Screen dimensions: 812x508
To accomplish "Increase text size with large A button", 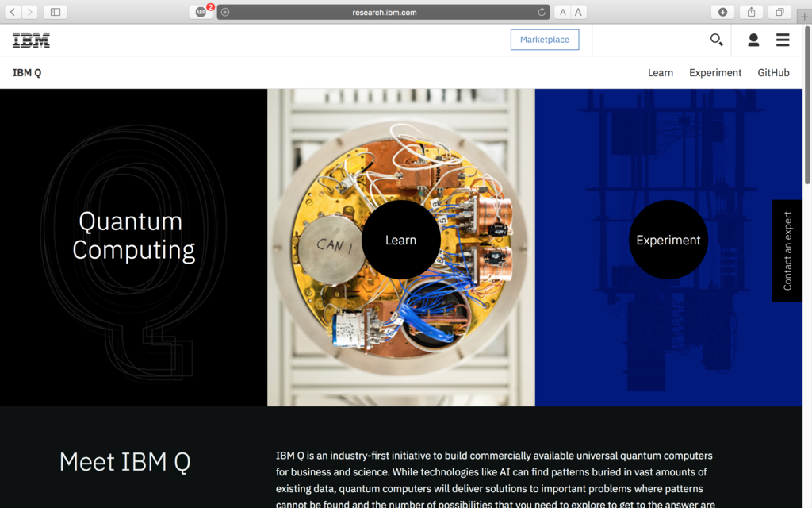I will click(x=578, y=12).
